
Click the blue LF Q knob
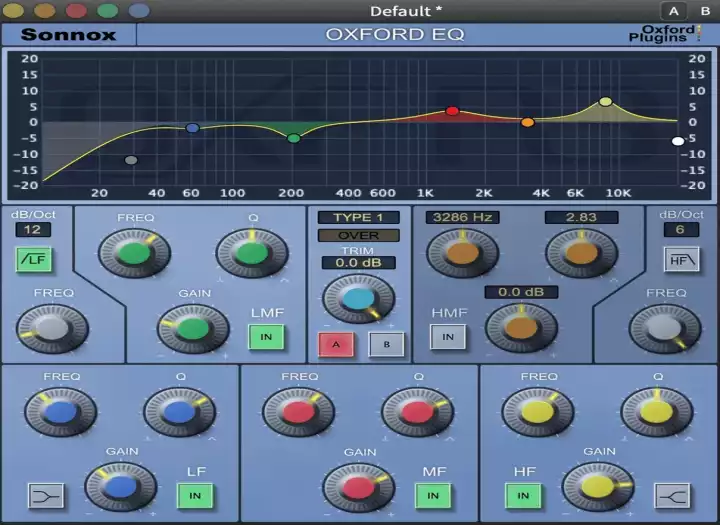[180, 412]
